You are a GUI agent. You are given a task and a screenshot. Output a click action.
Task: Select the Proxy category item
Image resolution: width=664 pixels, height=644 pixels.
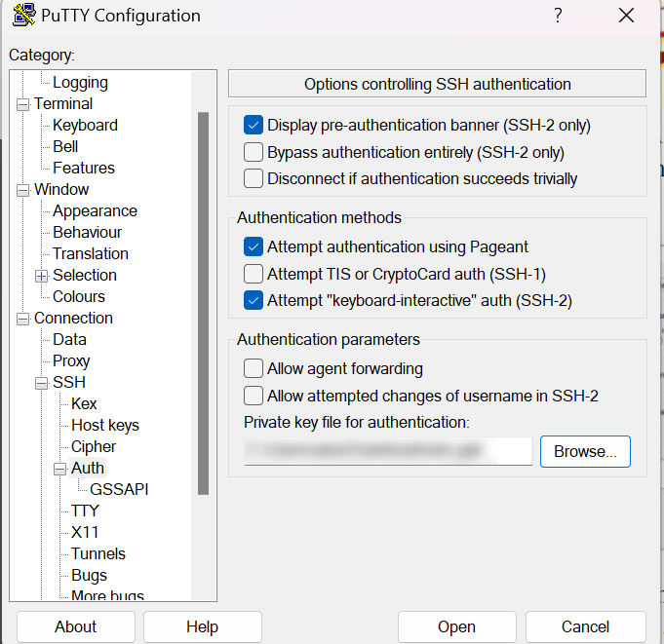[71, 360]
